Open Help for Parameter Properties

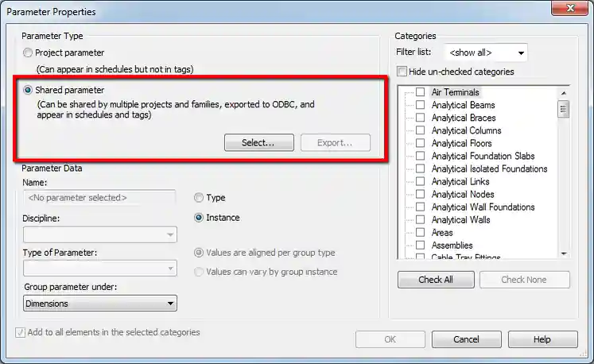tap(542, 339)
